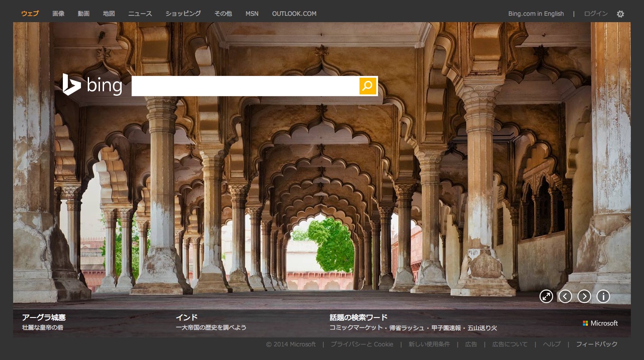Click inside the Bing search box
The width and height of the screenshot is (644, 360).
[x=245, y=86]
